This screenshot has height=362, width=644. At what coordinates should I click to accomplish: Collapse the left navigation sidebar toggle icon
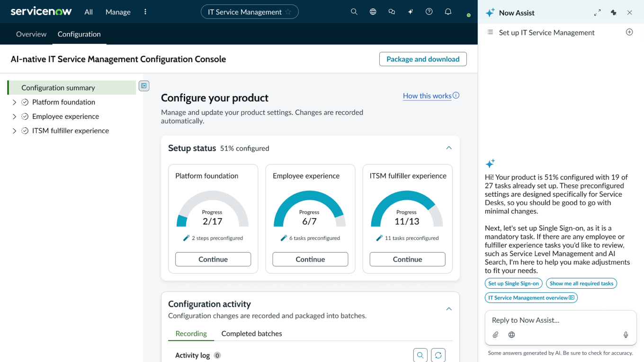tap(144, 86)
